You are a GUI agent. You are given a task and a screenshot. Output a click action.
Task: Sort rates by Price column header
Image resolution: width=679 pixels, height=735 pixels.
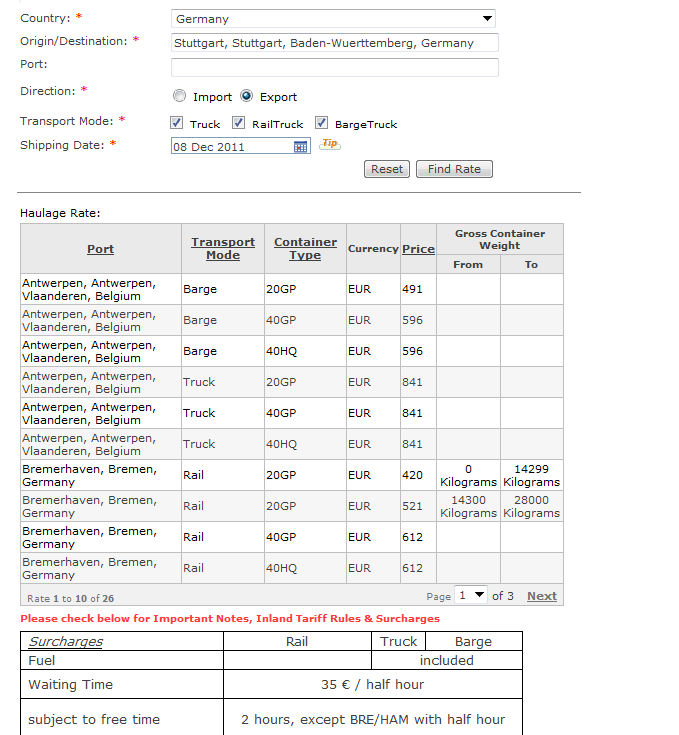(418, 249)
